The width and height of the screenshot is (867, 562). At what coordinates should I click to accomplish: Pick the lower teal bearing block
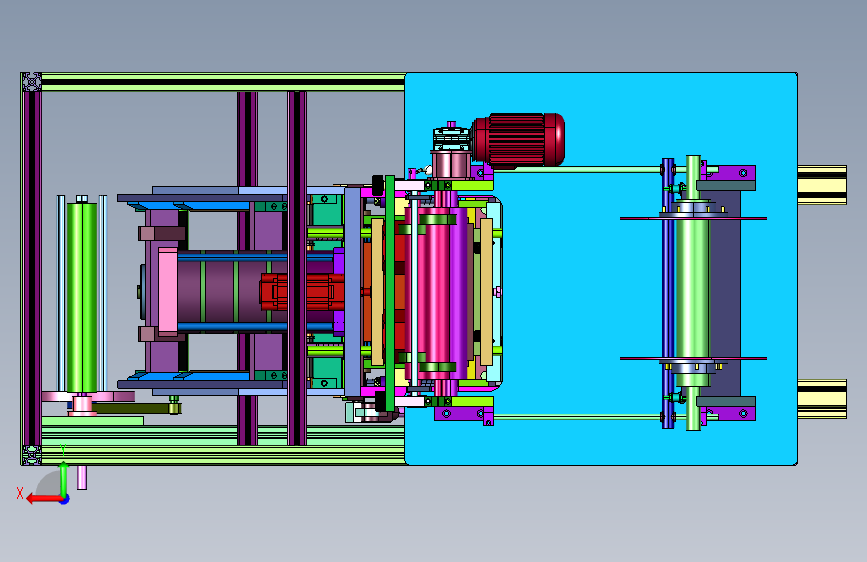pos(326,372)
